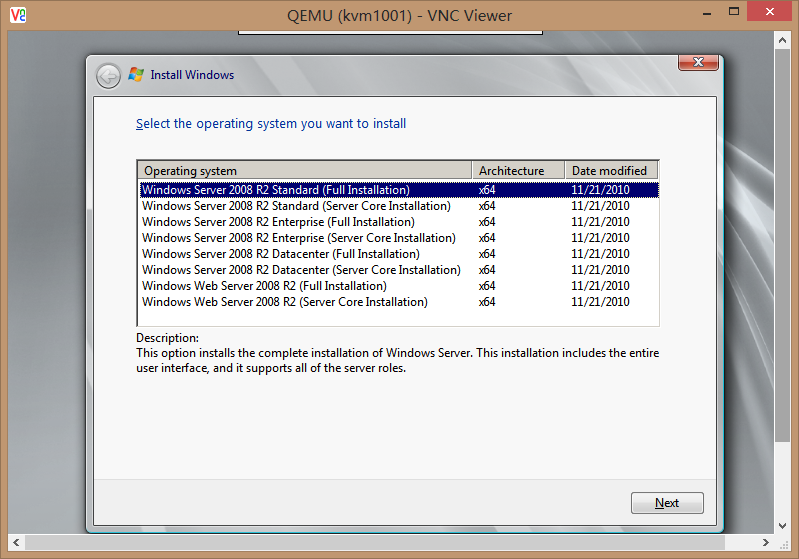Click 11/21/2010 in the Web Server Server Core row
The image size is (799, 559).
(x=600, y=302)
